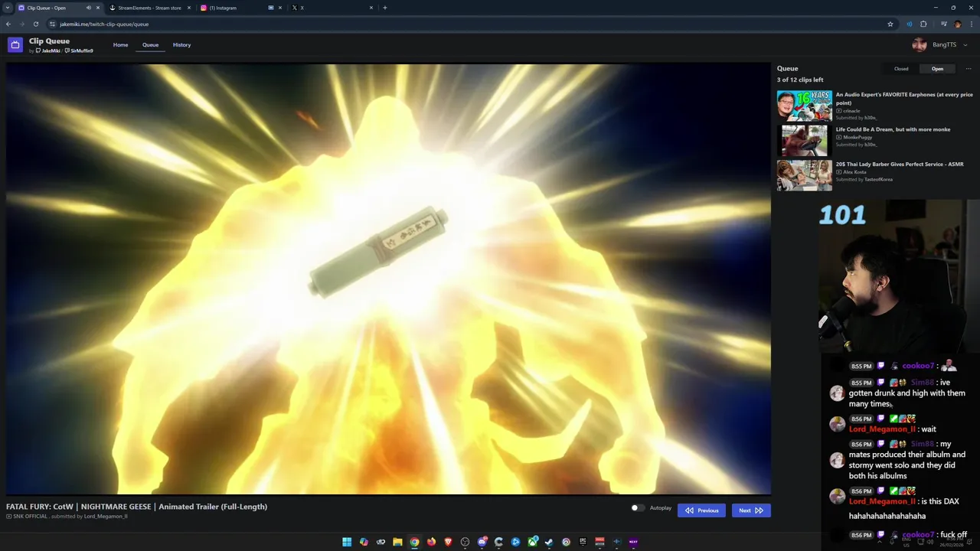Click the Alex Kosta channel name

click(x=856, y=172)
